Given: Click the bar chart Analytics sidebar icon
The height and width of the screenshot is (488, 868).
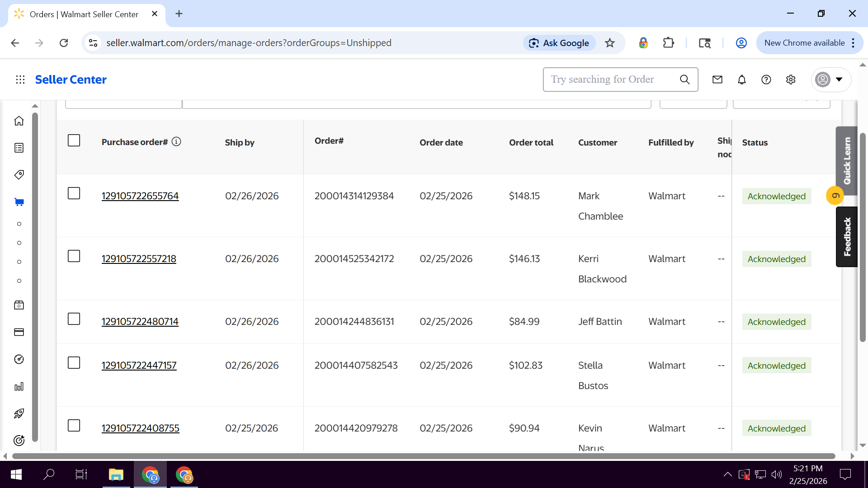Looking at the screenshot, I should [x=19, y=387].
